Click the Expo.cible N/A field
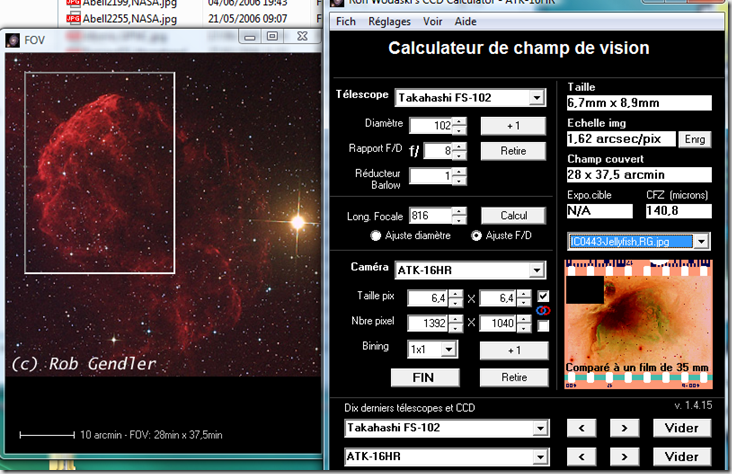The height and width of the screenshot is (474, 732). coord(599,211)
